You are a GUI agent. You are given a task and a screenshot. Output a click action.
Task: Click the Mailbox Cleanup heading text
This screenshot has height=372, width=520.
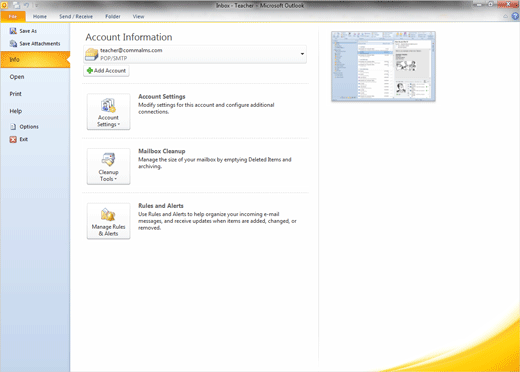[x=162, y=151]
